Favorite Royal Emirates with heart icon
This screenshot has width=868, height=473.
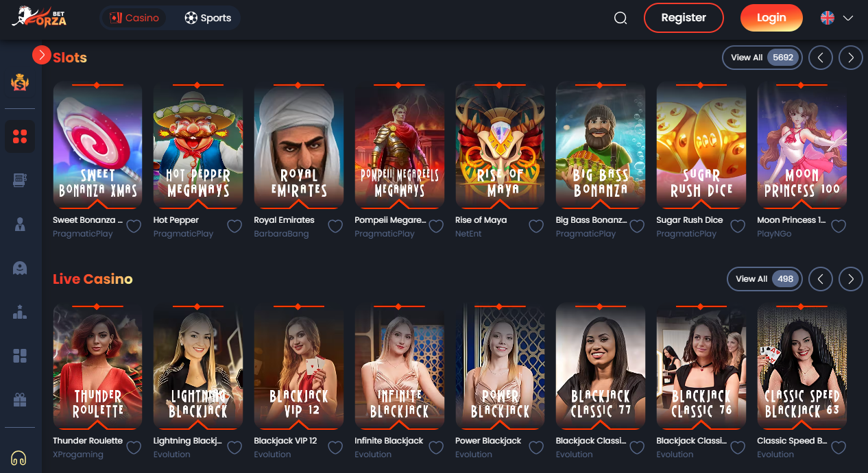click(x=335, y=226)
